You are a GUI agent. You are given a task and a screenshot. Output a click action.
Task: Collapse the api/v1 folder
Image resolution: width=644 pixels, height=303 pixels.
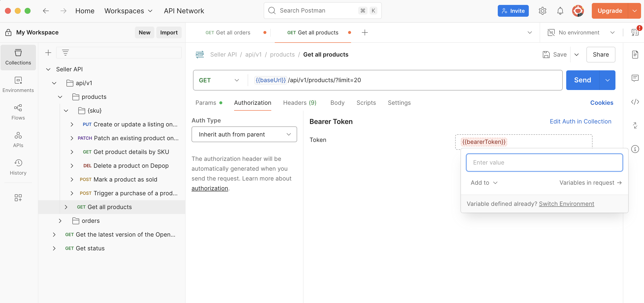[x=54, y=83]
